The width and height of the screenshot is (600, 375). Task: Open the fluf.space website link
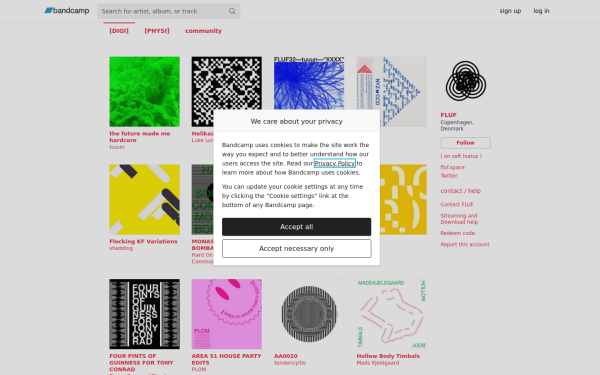[452, 167]
